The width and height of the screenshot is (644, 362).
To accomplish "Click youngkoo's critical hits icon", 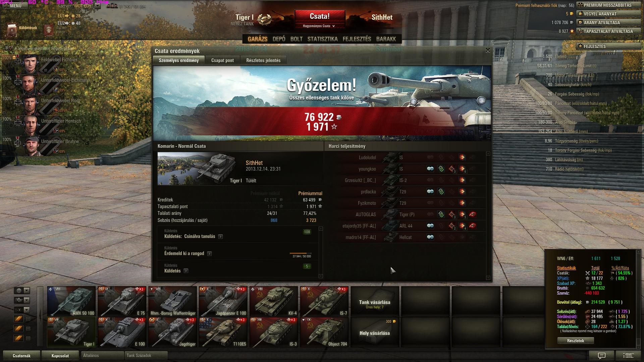I will pyautogui.click(x=452, y=169).
